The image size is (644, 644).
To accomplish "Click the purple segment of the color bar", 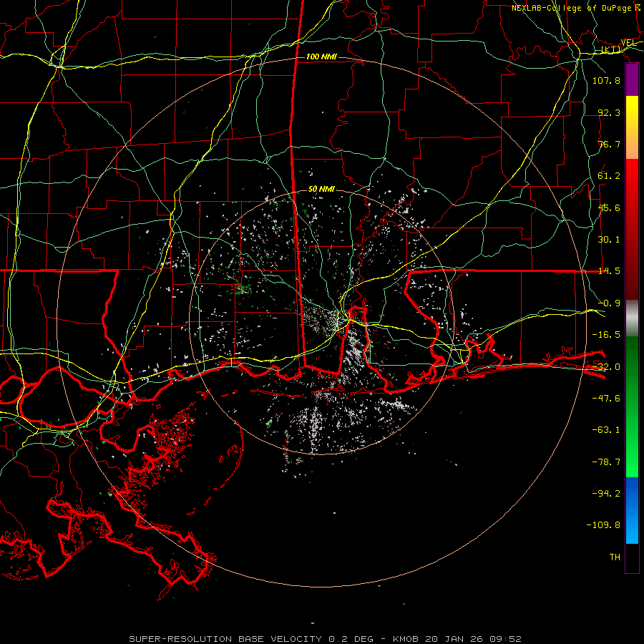I will (632, 80).
